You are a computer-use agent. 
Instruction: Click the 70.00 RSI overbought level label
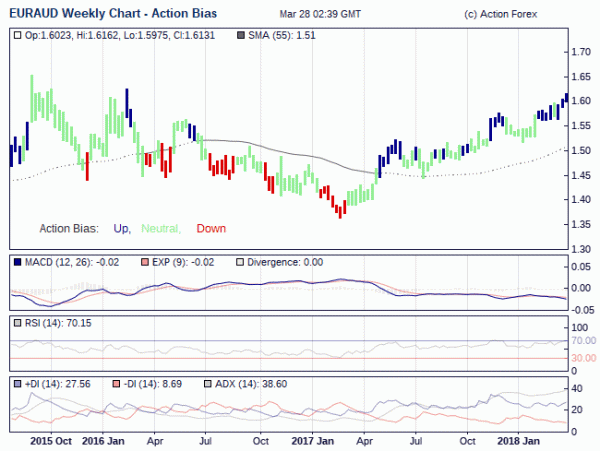[584, 340]
